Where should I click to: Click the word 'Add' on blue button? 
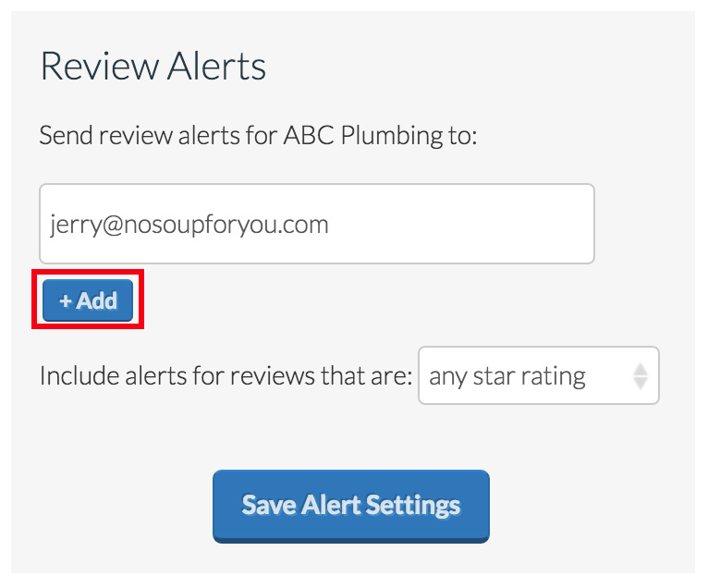point(96,300)
